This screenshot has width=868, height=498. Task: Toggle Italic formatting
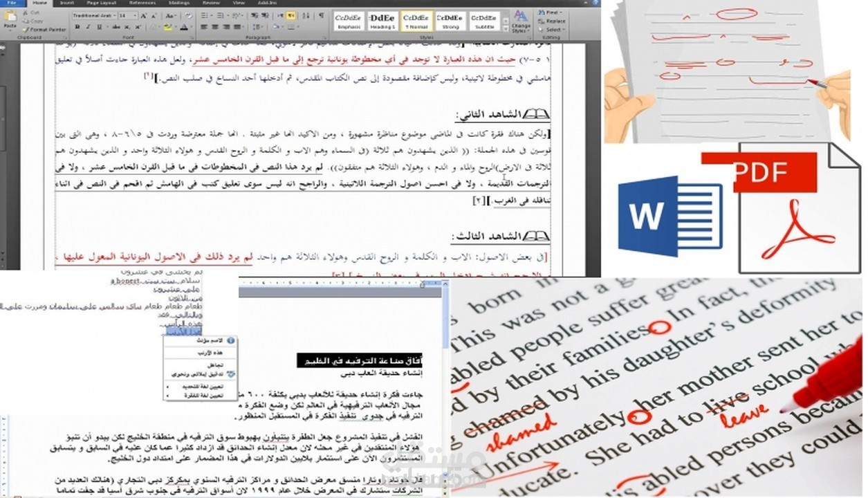click(x=89, y=27)
